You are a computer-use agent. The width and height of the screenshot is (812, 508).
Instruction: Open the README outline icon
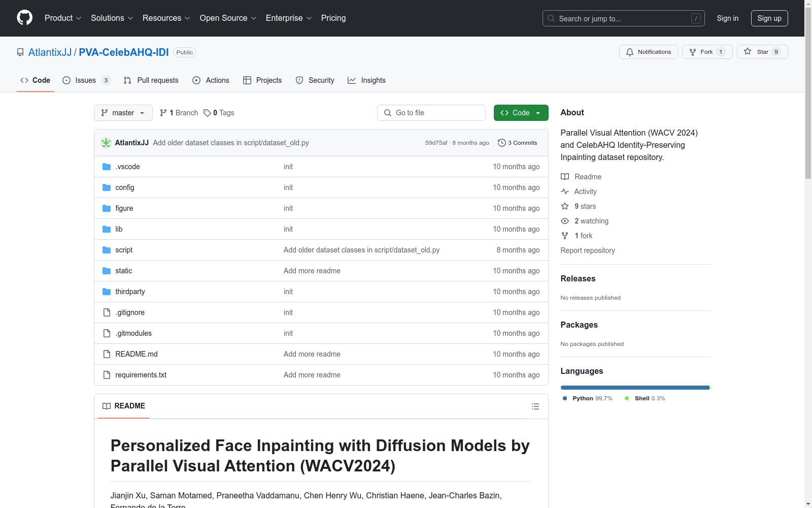click(535, 406)
